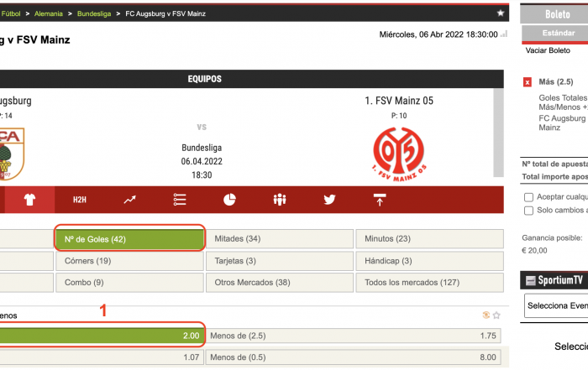
Task: Open the list standings icon tab
Action: click(180, 200)
